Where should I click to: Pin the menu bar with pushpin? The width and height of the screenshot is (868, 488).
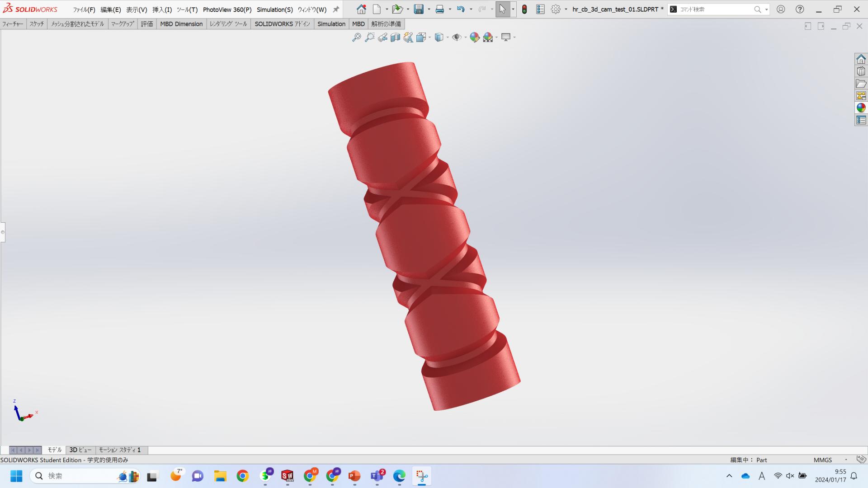336,9
